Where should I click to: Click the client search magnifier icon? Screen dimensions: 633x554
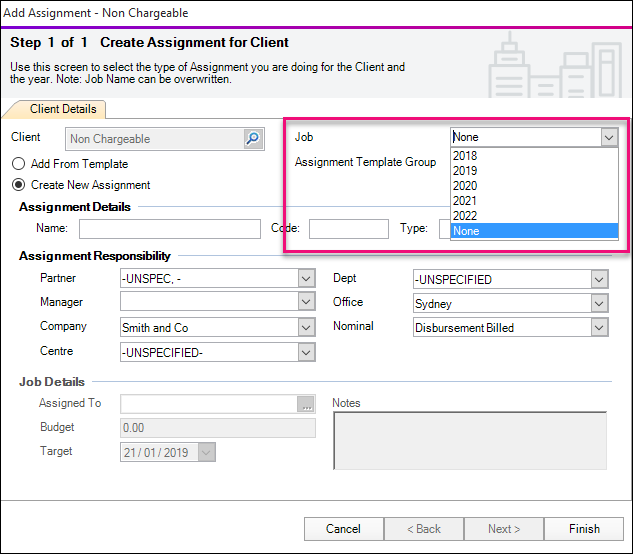pyautogui.click(x=253, y=139)
